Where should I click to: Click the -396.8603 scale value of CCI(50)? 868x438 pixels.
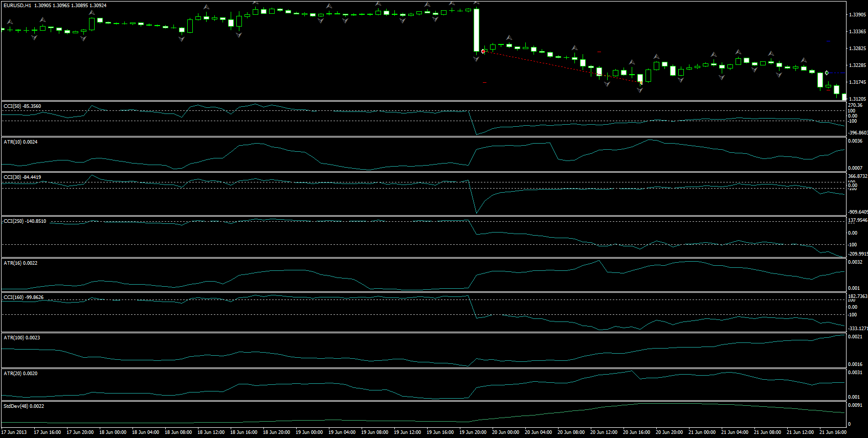click(x=858, y=133)
